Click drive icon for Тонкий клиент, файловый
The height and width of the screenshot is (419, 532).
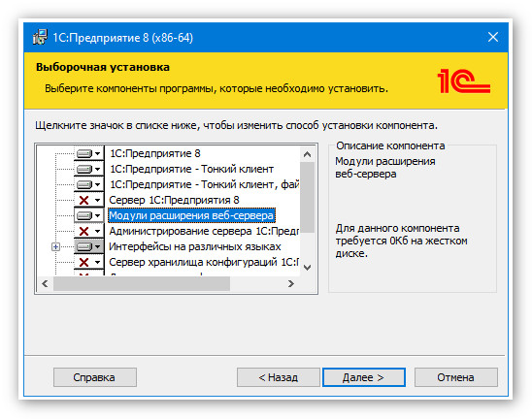[x=84, y=184]
